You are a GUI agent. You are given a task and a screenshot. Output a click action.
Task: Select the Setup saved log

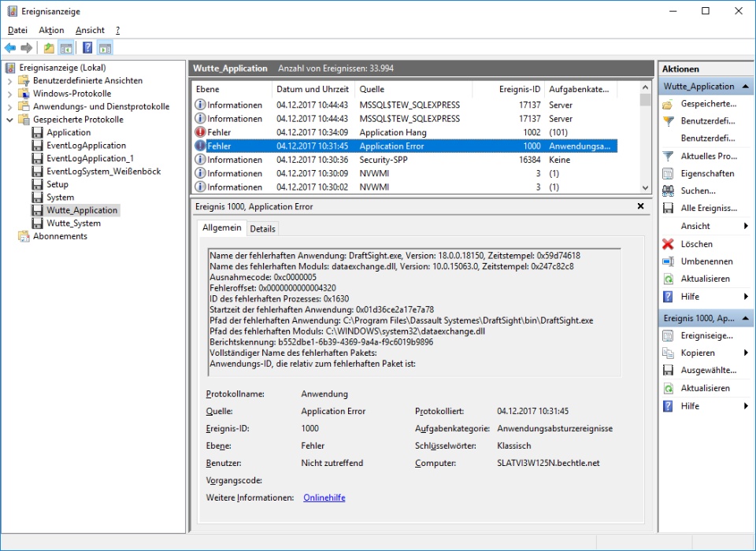pyautogui.click(x=57, y=184)
